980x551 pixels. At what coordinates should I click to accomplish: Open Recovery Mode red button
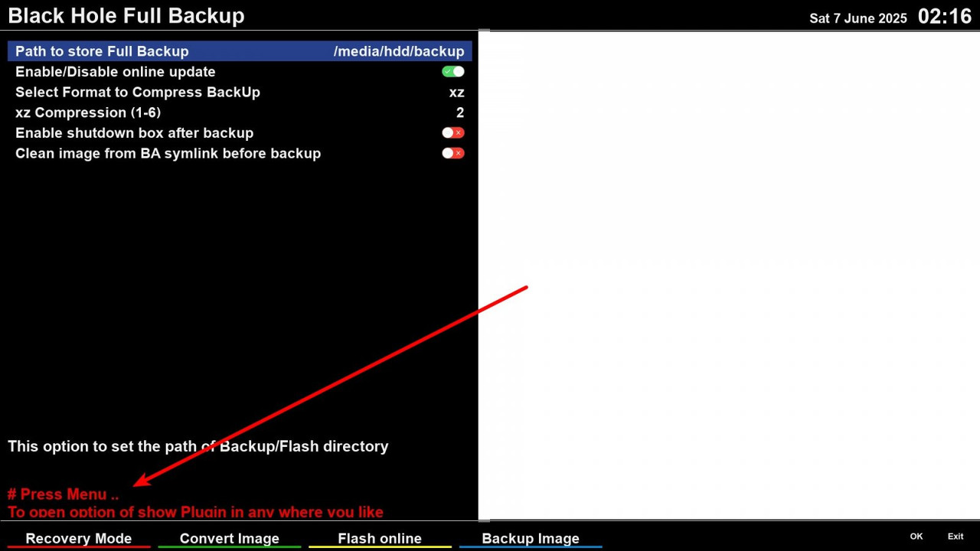pos(79,539)
